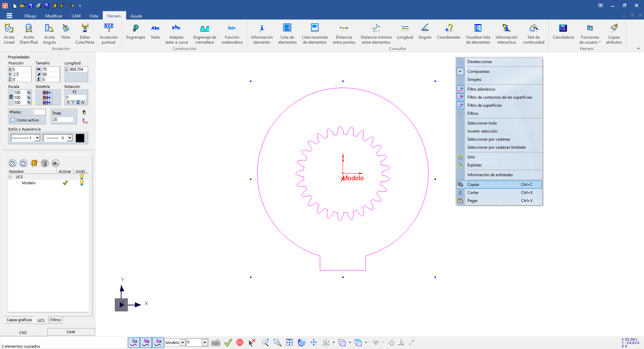
Task: Select the Calculadora tool
Action: pos(563,32)
